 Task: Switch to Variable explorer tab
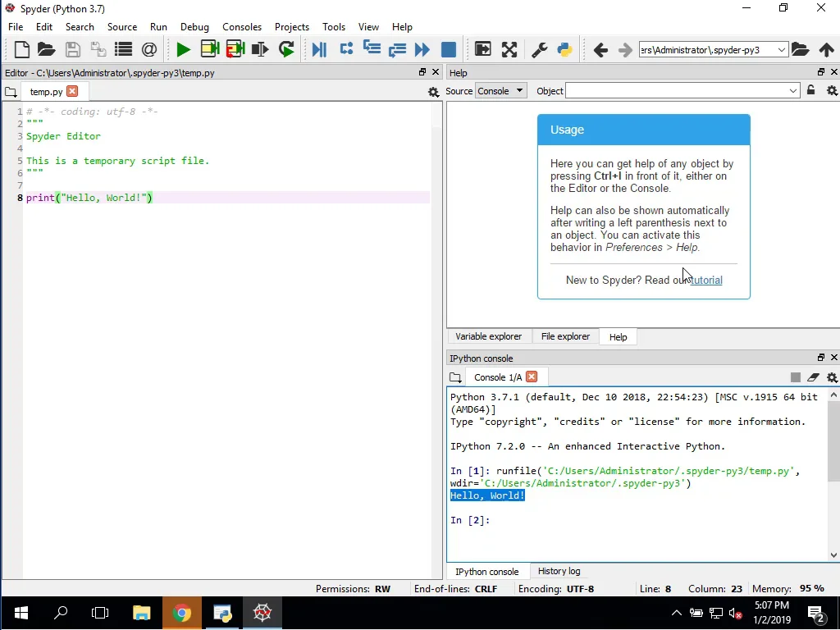click(489, 336)
